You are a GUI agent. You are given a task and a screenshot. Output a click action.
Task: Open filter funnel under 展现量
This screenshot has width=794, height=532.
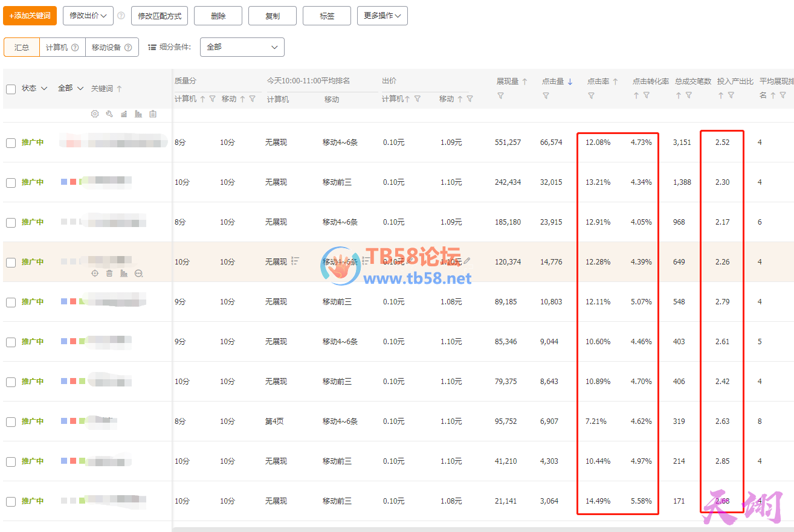click(x=500, y=95)
